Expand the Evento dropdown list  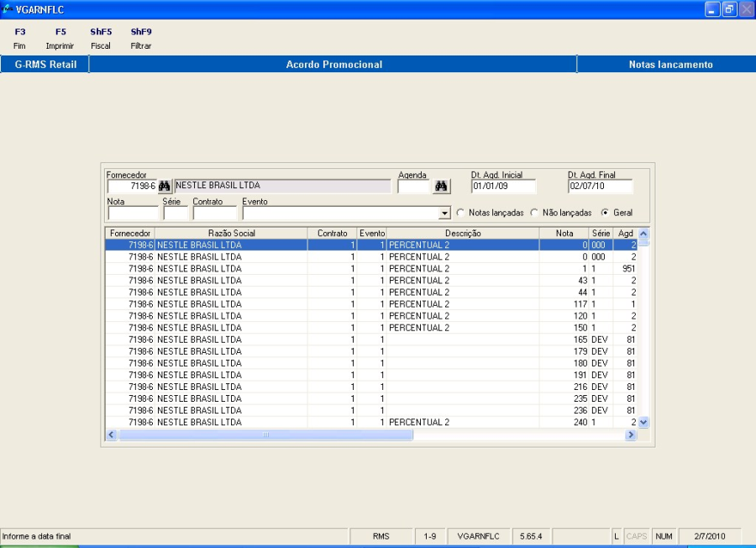[444, 213]
